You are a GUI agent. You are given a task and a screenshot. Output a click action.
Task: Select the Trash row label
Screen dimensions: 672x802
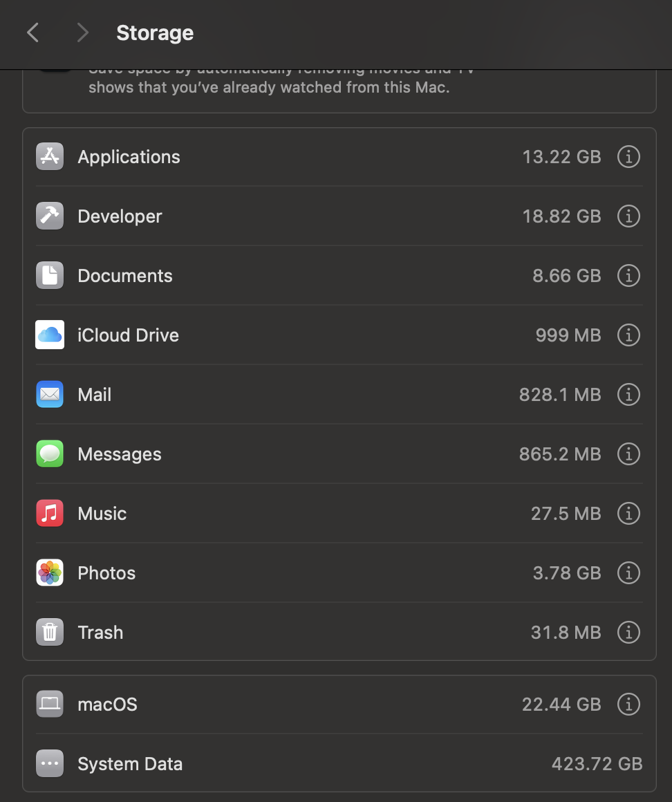[100, 633]
